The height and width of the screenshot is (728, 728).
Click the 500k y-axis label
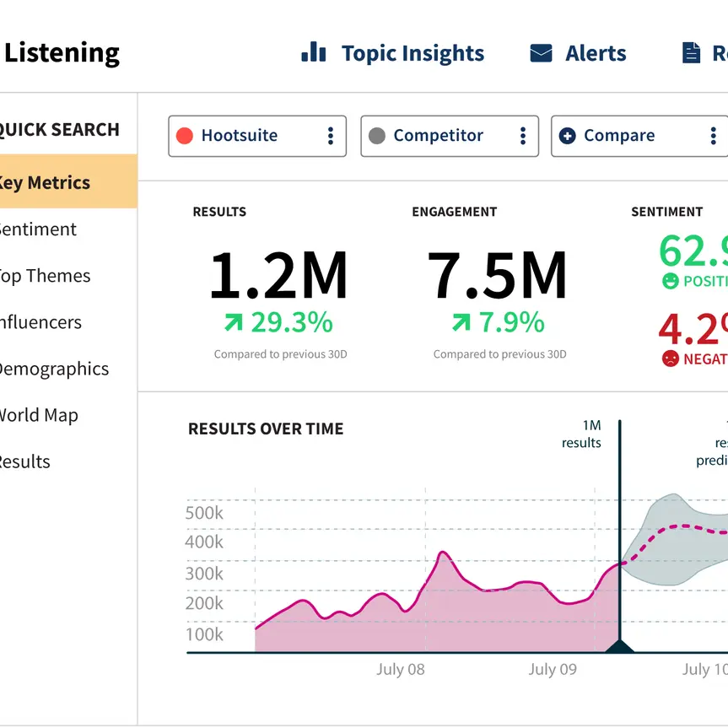(204, 513)
